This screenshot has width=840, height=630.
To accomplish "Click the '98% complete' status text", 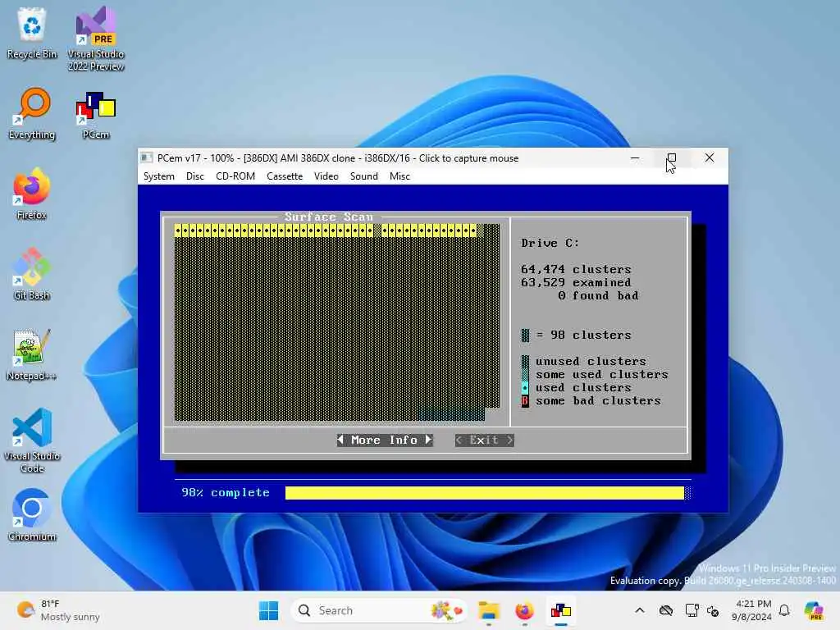I will coord(225,493).
